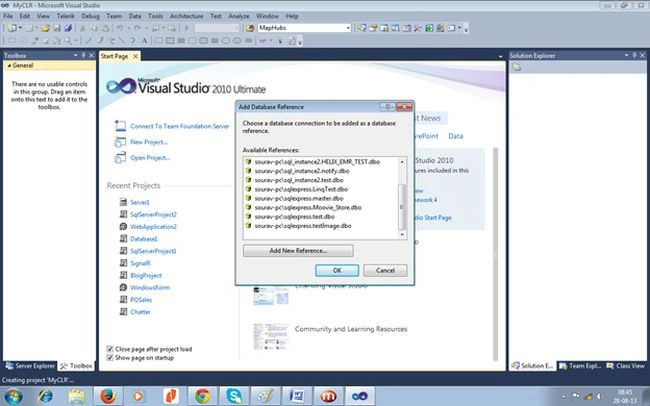This screenshot has height=406, width=650.
Task: Click the Chrome icon in taskbar
Action: (202, 396)
